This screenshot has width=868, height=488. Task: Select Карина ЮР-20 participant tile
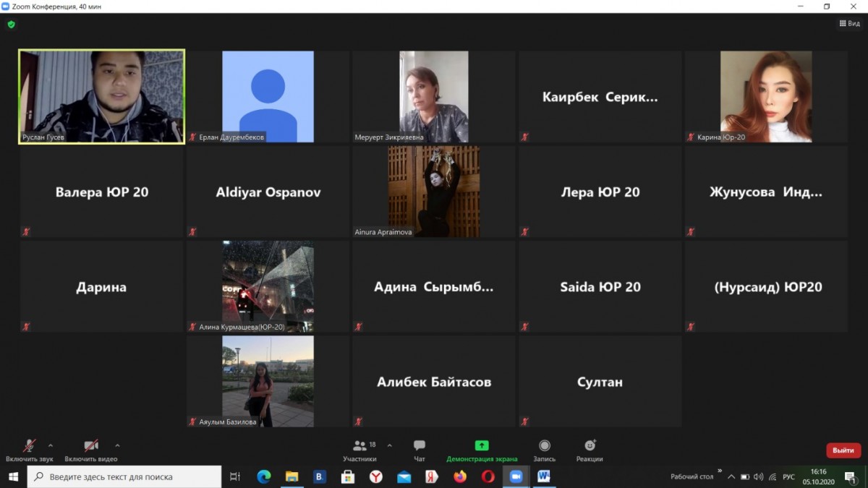[766, 96]
